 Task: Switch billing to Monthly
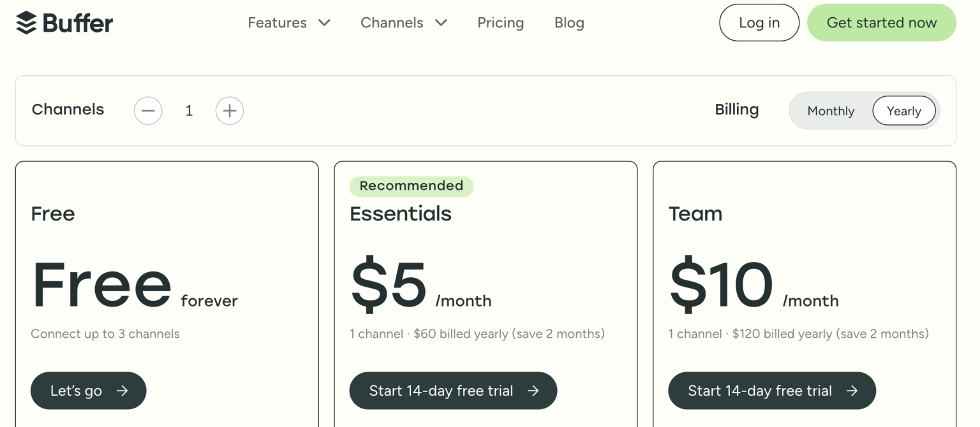831,111
